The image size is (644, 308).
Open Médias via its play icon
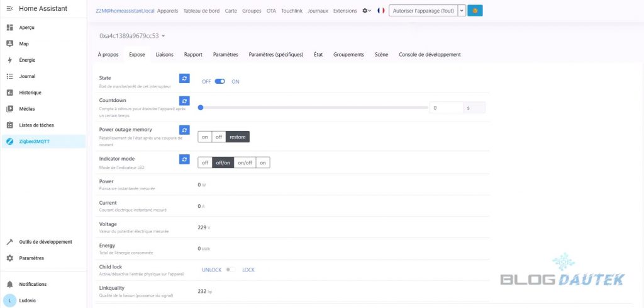tap(9, 108)
